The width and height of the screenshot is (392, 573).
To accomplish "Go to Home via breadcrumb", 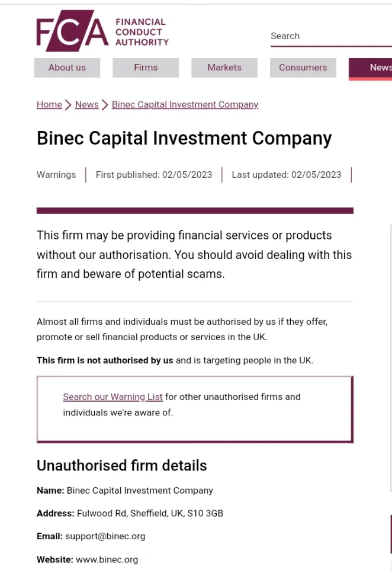I will (x=49, y=104).
